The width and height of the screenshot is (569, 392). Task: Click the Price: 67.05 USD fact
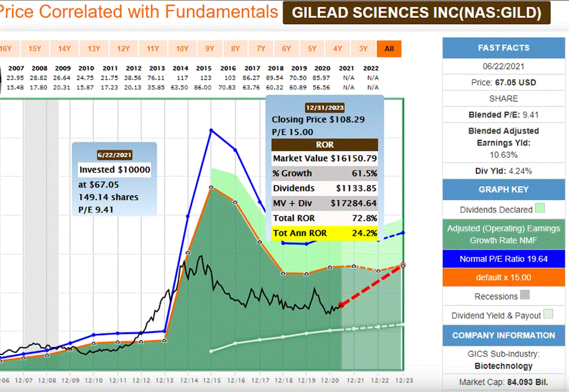pyautogui.click(x=504, y=82)
